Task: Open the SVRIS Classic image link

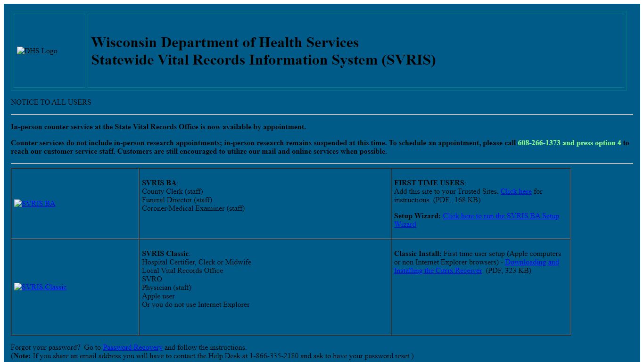Action: (x=40, y=287)
